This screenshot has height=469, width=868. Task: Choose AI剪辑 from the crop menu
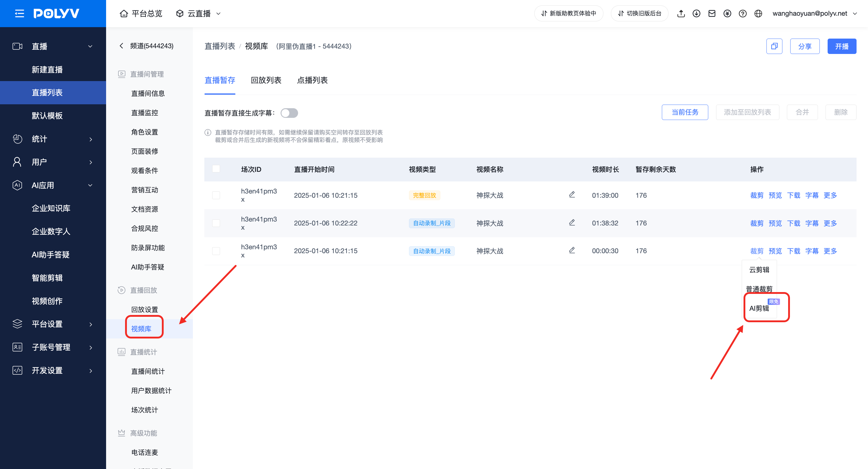pyautogui.click(x=759, y=308)
